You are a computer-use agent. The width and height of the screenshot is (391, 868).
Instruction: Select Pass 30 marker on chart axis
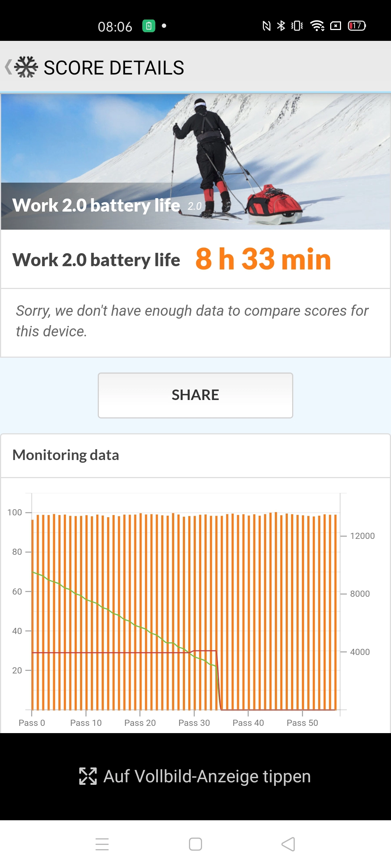194,723
